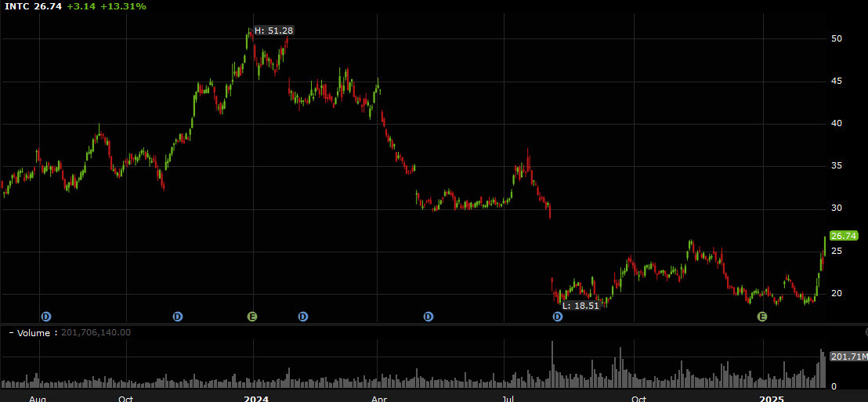Click the 40 price axis label
This screenshot has height=402, width=868.
837,124
